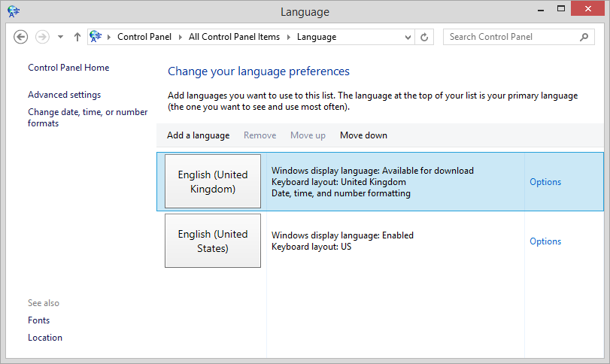Open the Fonts link under See also
Viewport: 610px width, 364px height.
tap(38, 320)
